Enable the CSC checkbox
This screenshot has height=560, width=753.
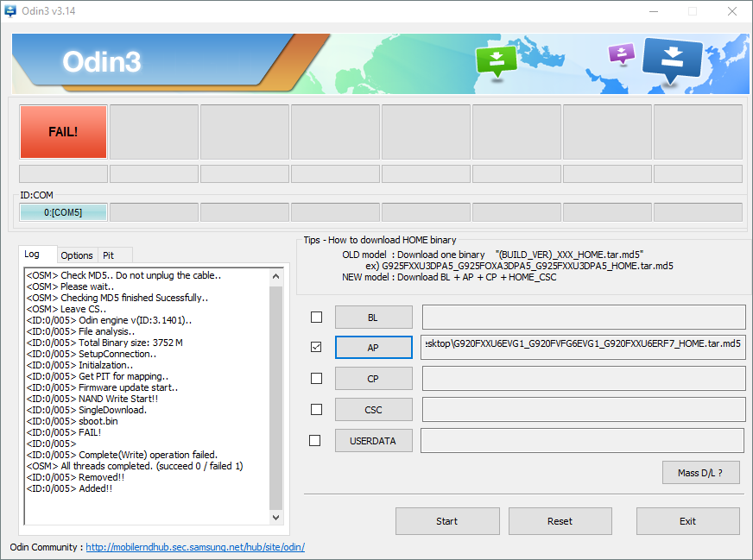pyautogui.click(x=316, y=409)
